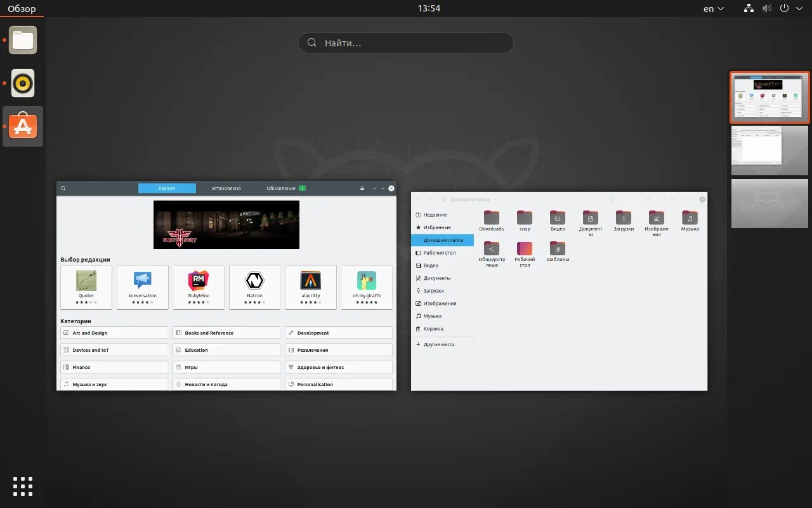Select the Natron app listing

pyautogui.click(x=254, y=287)
